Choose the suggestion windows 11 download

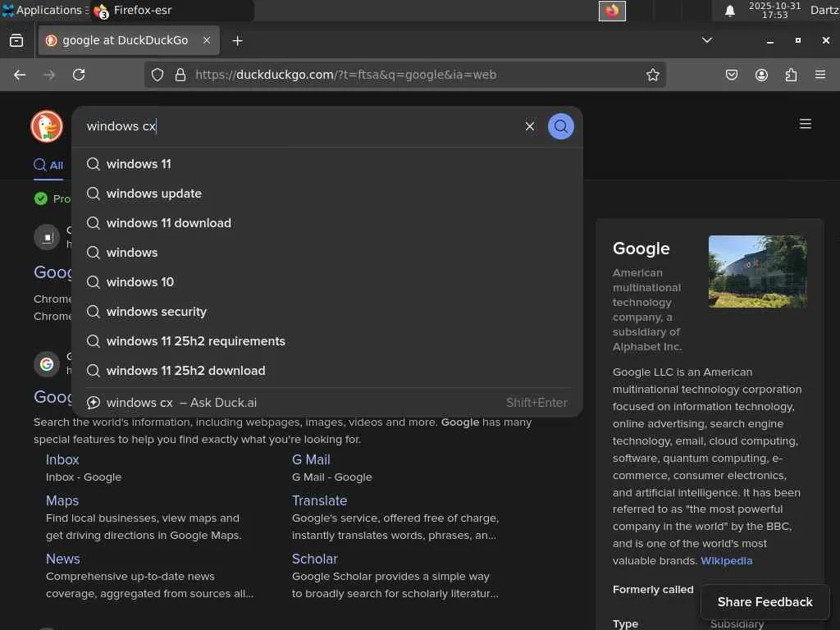[327, 223]
